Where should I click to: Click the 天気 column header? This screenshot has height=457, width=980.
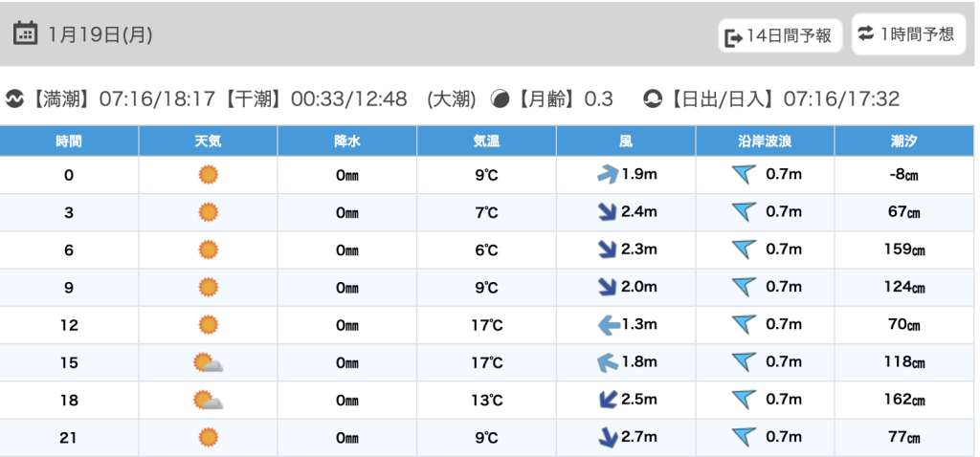click(x=208, y=141)
